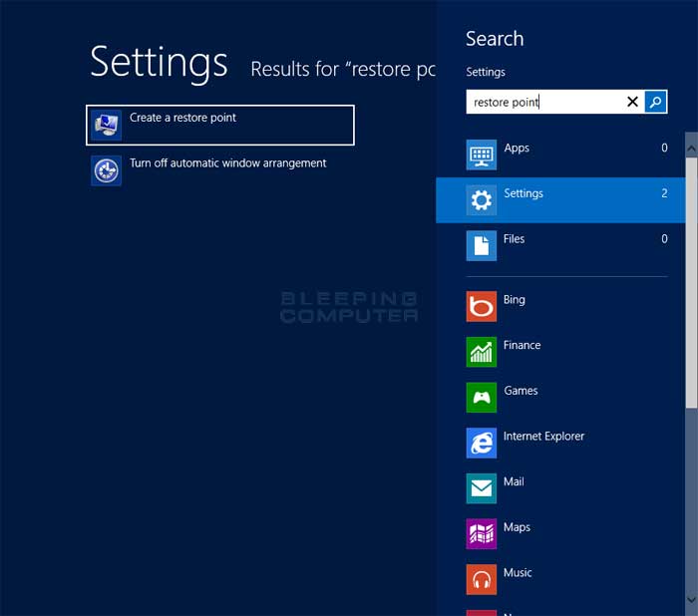Search within Mail
Image resolution: width=698 pixels, height=616 pixels.
point(560,488)
